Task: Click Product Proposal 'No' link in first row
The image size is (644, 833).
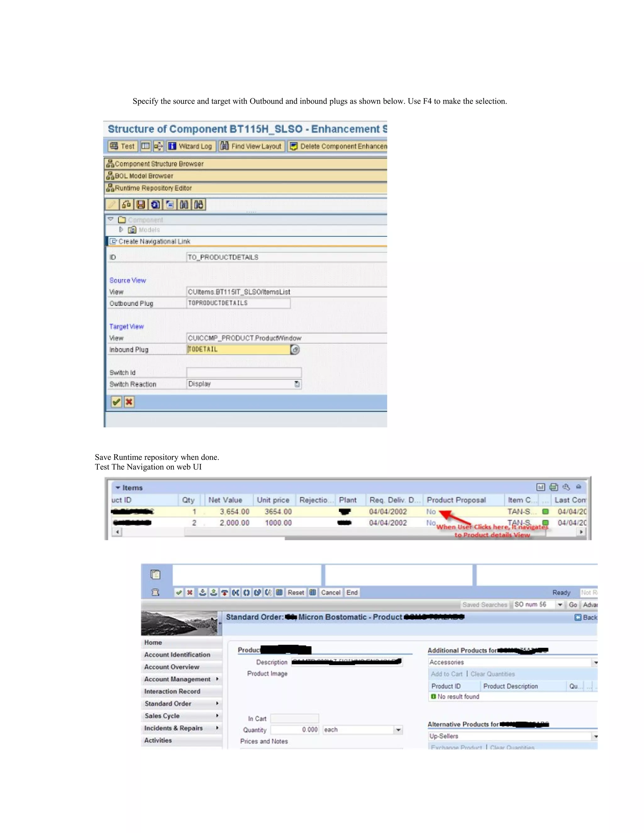Action: [x=431, y=511]
